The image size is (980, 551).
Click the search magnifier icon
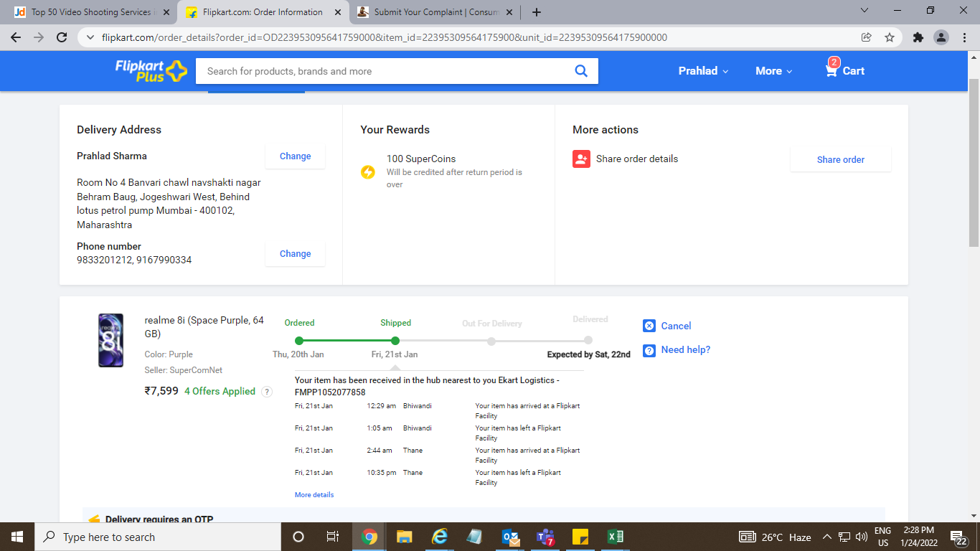581,71
